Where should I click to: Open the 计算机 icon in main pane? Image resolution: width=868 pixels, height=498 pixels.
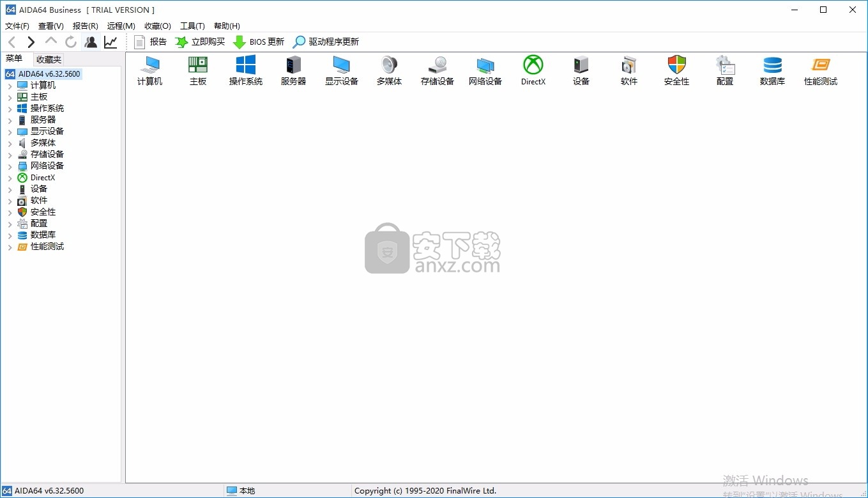(x=150, y=70)
